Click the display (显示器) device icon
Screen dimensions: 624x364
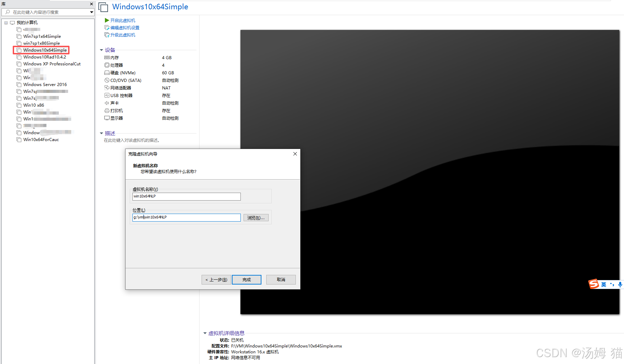click(107, 118)
